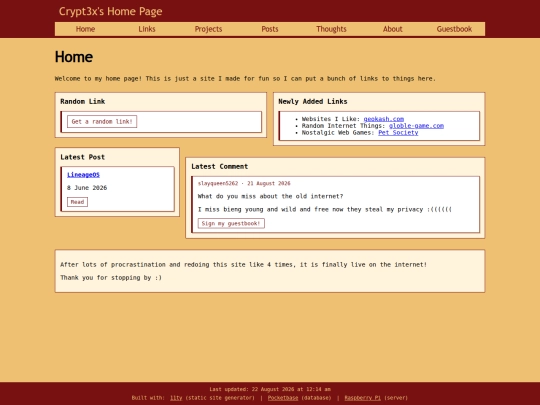Click the Read button under latest post
Screen dimensions: 540x405
77,202
